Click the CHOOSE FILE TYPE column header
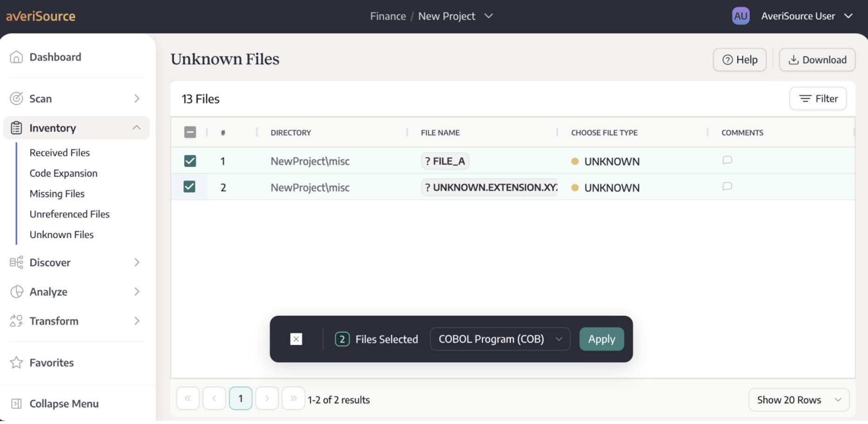Image resolution: width=868 pixels, height=424 pixels. pos(604,132)
